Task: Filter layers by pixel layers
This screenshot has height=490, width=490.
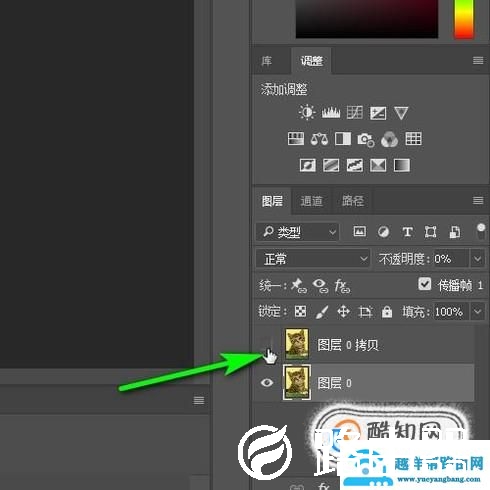Action: (x=359, y=231)
